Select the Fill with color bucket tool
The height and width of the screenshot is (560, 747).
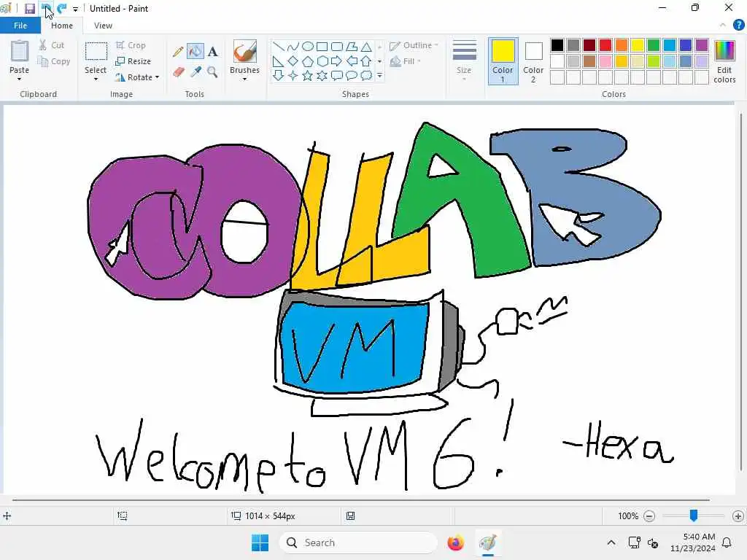click(x=196, y=52)
